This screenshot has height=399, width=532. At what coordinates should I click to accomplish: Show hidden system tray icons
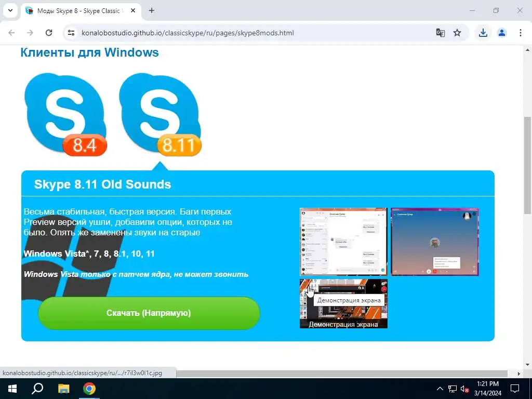pyautogui.click(x=440, y=389)
